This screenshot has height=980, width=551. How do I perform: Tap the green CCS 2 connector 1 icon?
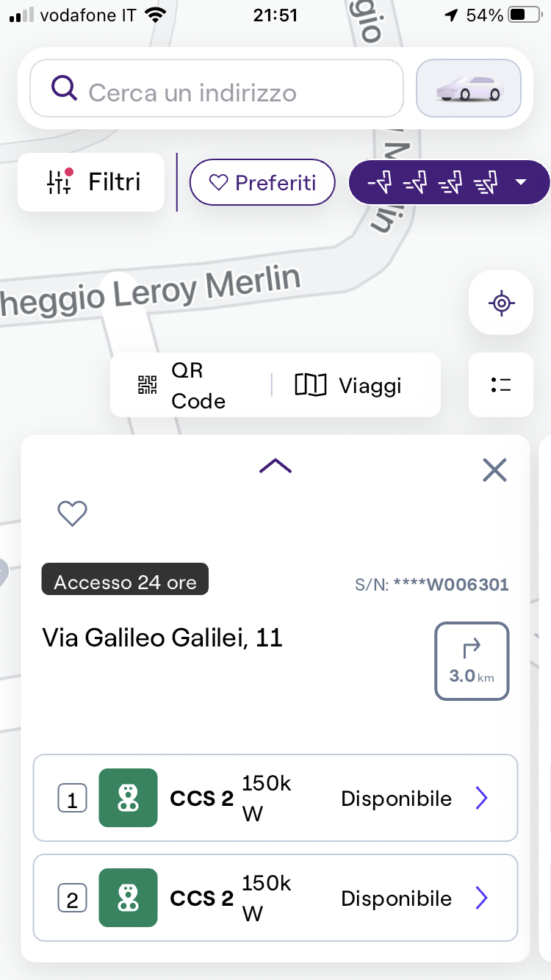pos(128,798)
